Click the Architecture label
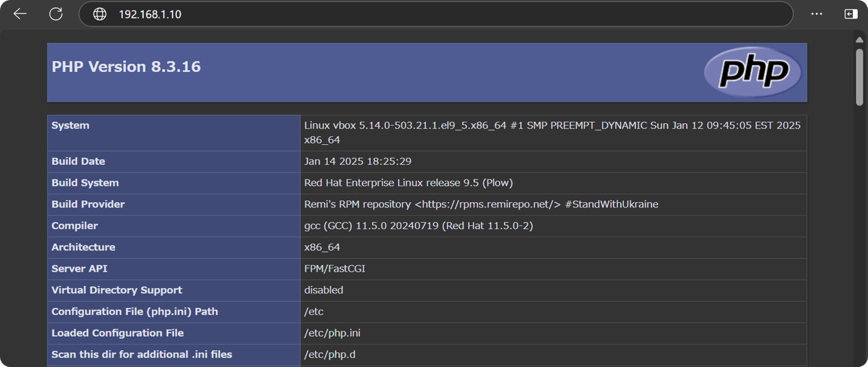The width and height of the screenshot is (868, 367). pos(83,247)
